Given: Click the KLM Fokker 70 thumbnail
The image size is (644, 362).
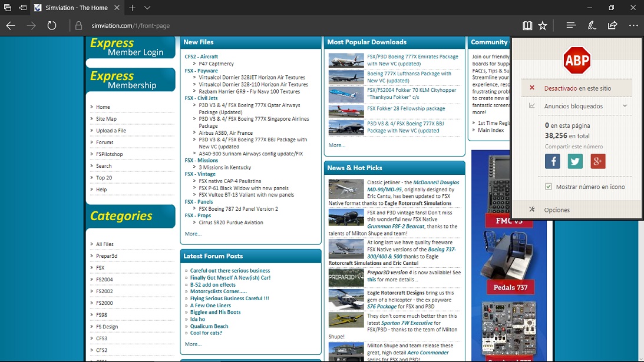Looking at the screenshot, I should point(346,94).
